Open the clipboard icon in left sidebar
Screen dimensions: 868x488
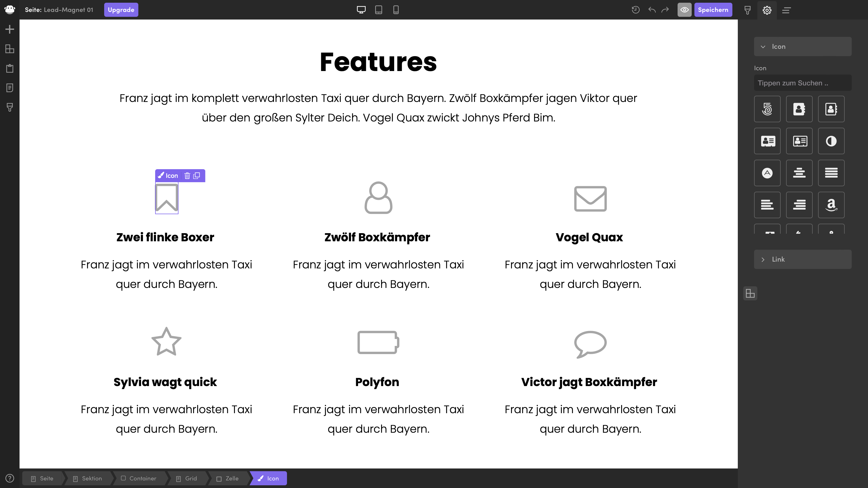pyautogui.click(x=10, y=68)
